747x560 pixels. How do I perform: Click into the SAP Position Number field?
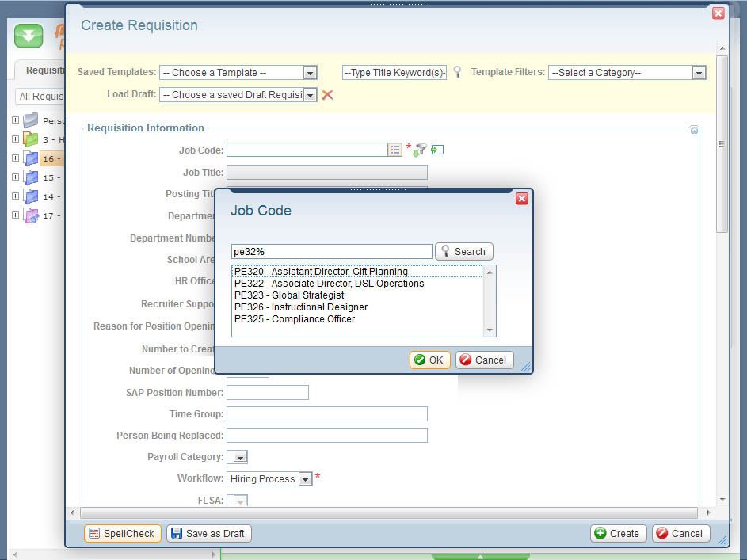[267, 393]
